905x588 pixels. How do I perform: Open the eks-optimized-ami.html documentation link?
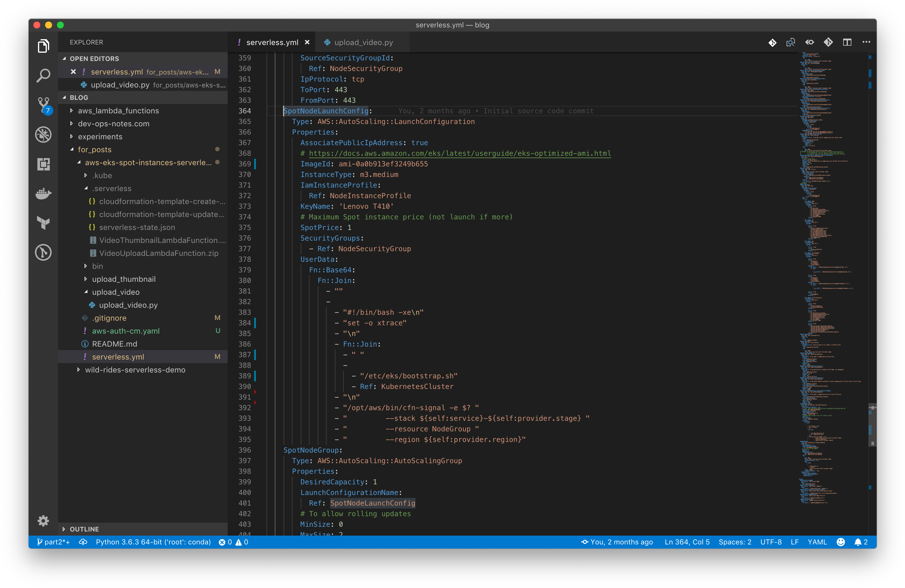(x=460, y=153)
